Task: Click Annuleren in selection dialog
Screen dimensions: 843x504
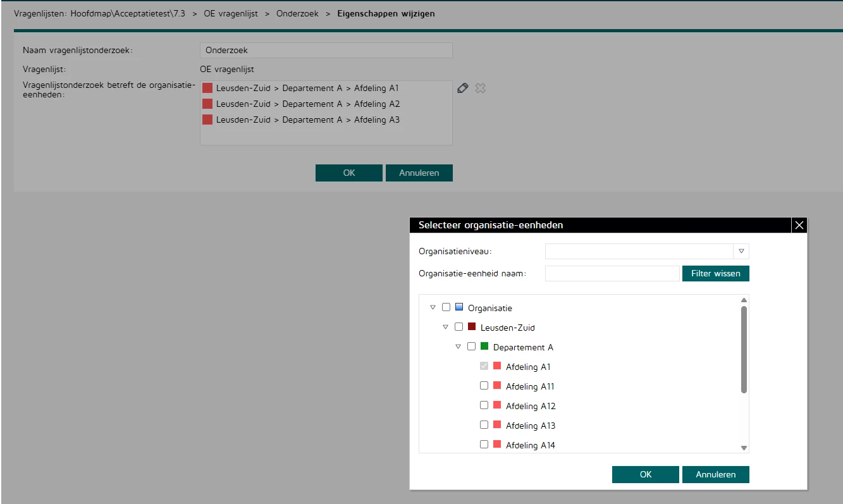Action: coord(716,474)
